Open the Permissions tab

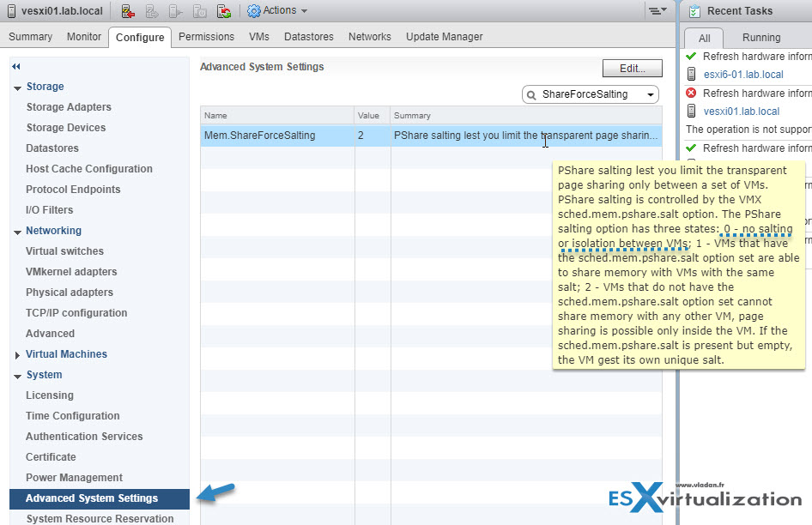[x=206, y=37]
